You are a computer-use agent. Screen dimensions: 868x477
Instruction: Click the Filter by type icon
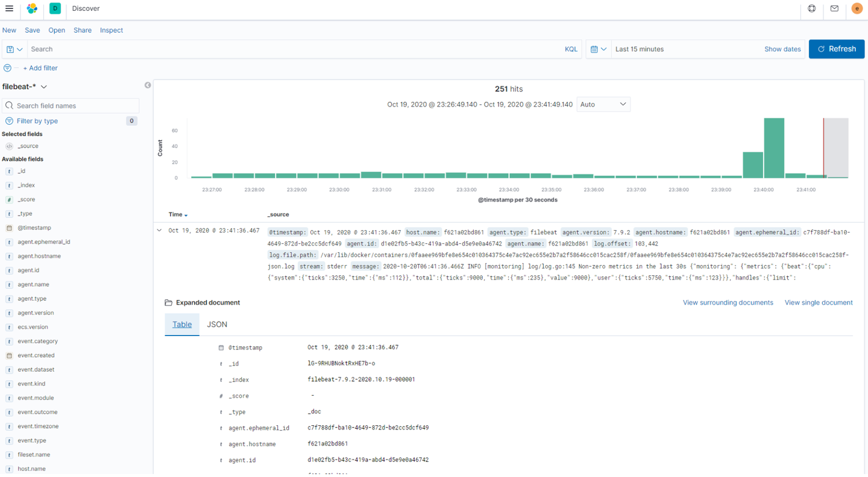click(9, 121)
